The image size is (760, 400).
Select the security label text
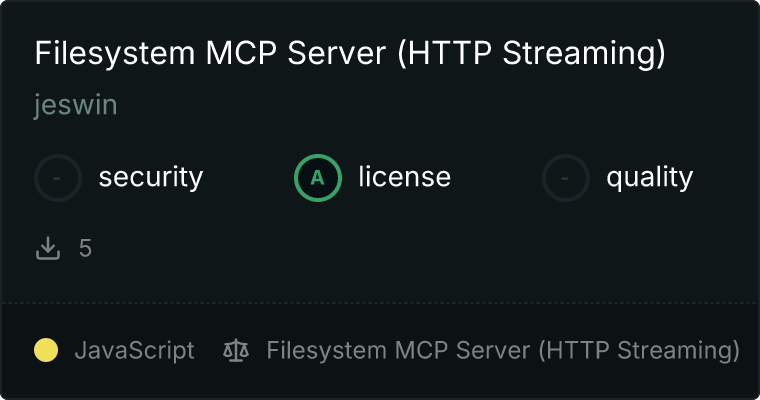coord(151,177)
